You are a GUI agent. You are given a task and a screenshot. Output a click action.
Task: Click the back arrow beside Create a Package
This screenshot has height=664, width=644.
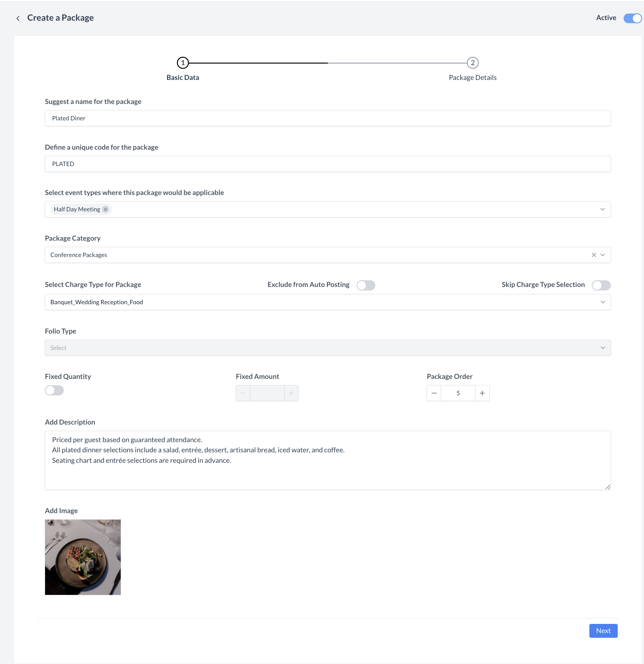coord(18,18)
